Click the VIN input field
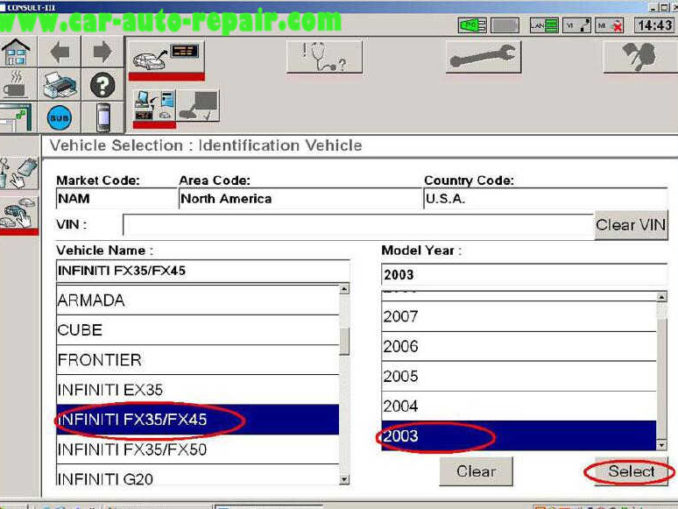This screenshot has height=509, width=678. pos(358,225)
